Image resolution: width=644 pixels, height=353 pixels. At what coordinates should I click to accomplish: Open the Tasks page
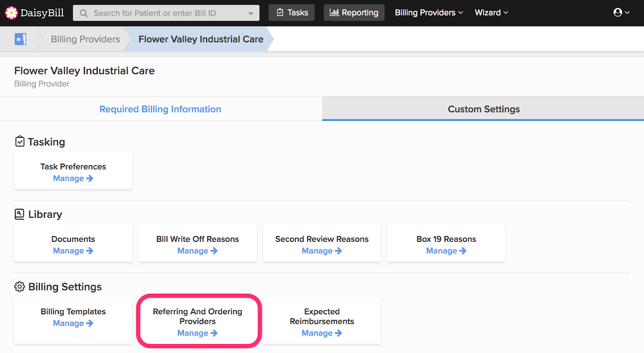(x=292, y=12)
